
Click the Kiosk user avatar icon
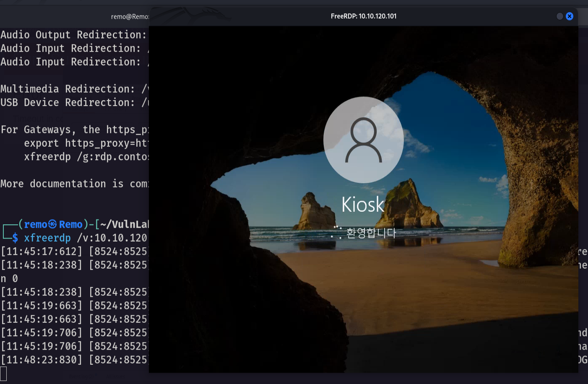click(364, 140)
